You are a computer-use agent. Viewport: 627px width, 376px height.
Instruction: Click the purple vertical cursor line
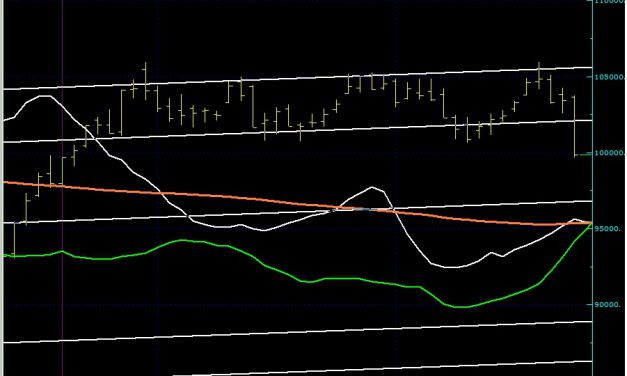[x=62, y=188]
